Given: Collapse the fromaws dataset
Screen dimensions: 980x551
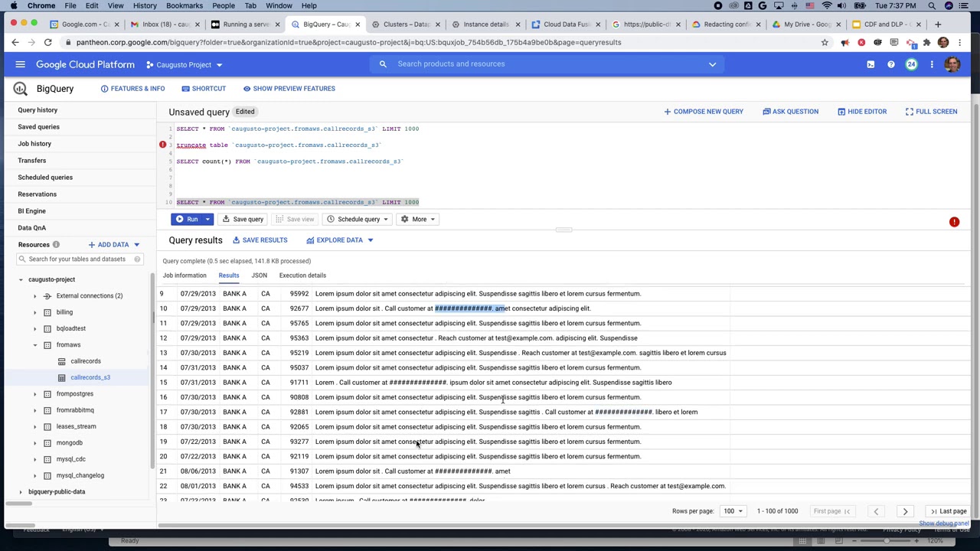Looking at the screenshot, I should (x=34, y=345).
